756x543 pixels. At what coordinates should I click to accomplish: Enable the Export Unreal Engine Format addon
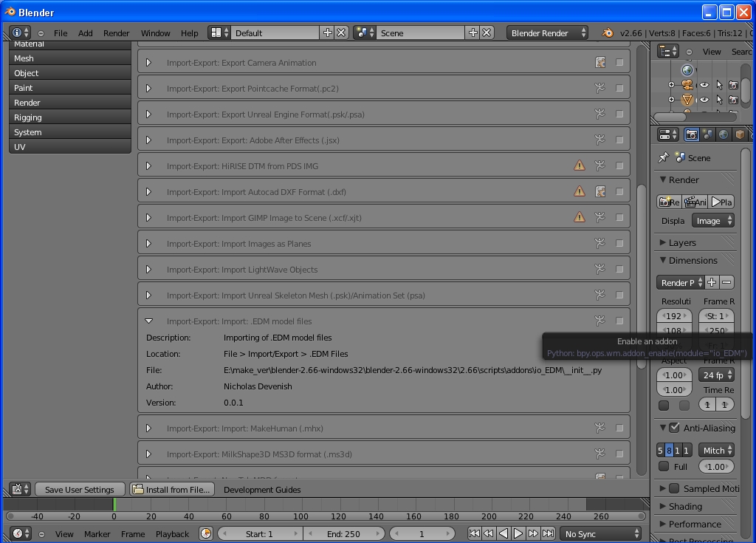619,114
